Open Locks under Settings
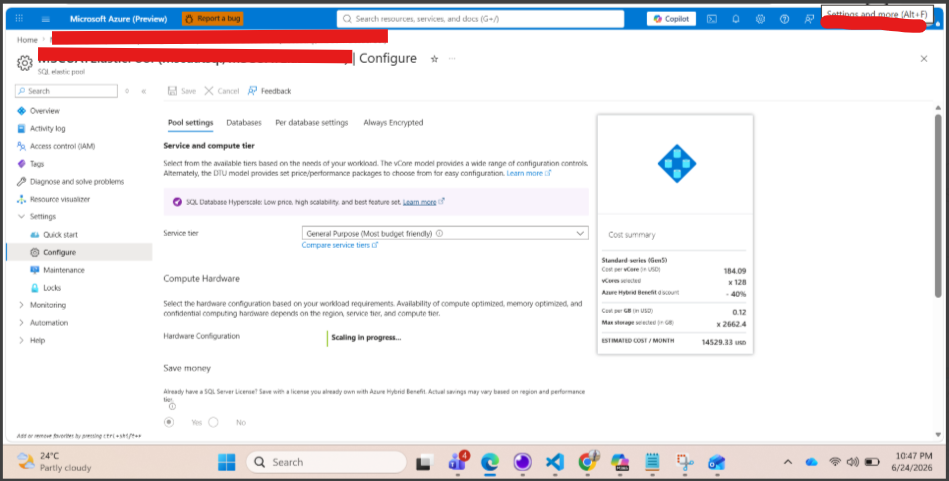 tap(52, 287)
